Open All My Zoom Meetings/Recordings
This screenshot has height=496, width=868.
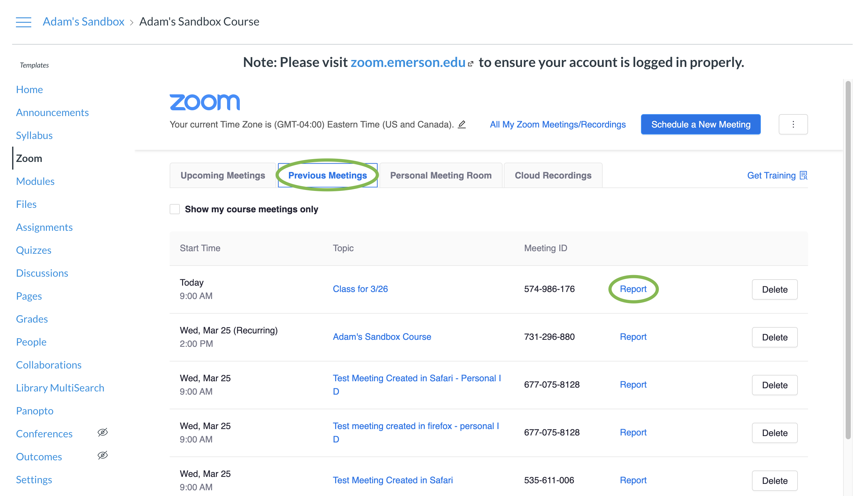click(557, 124)
